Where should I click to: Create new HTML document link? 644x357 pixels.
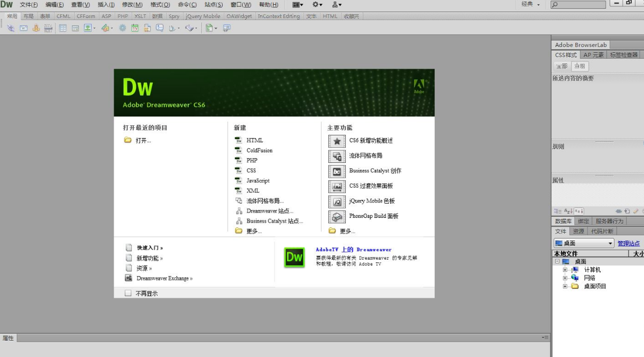pyautogui.click(x=254, y=140)
